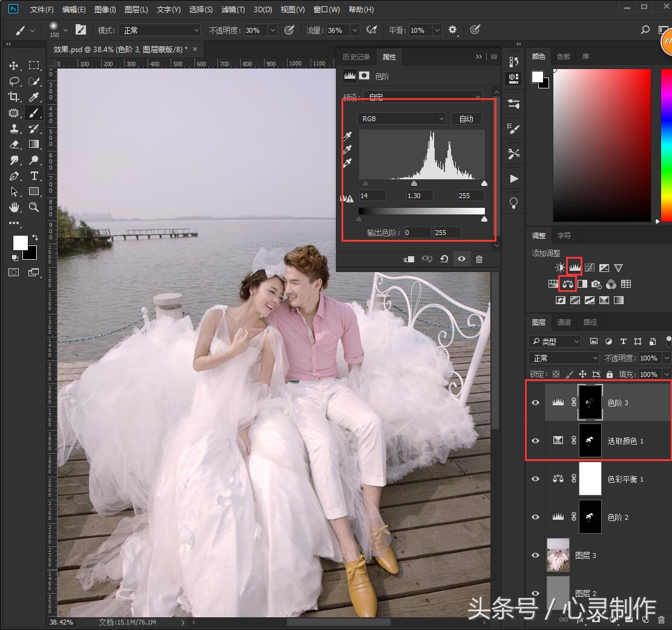
Task: Switch to the 通道 tab
Action: 564,322
